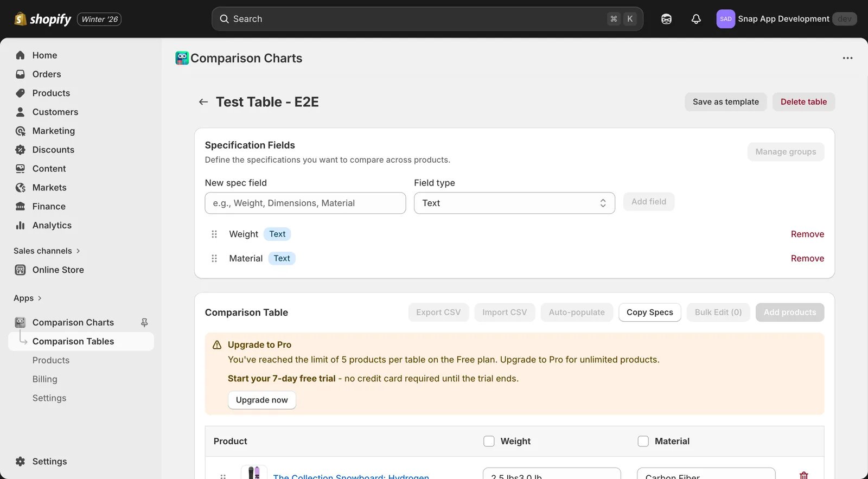Click the Import CSV button
Screen dimensions: 868x479
pos(505,312)
